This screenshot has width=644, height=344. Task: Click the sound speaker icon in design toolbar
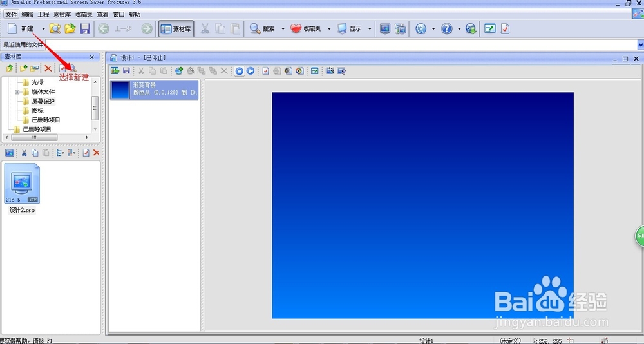[x=289, y=71]
